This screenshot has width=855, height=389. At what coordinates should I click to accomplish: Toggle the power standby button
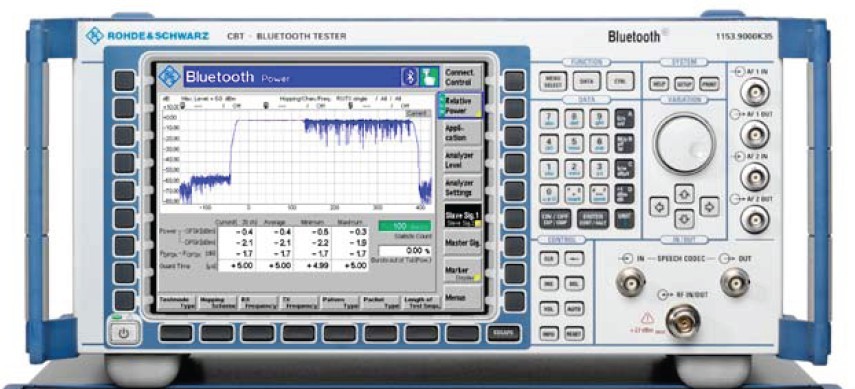[x=124, y=333]
